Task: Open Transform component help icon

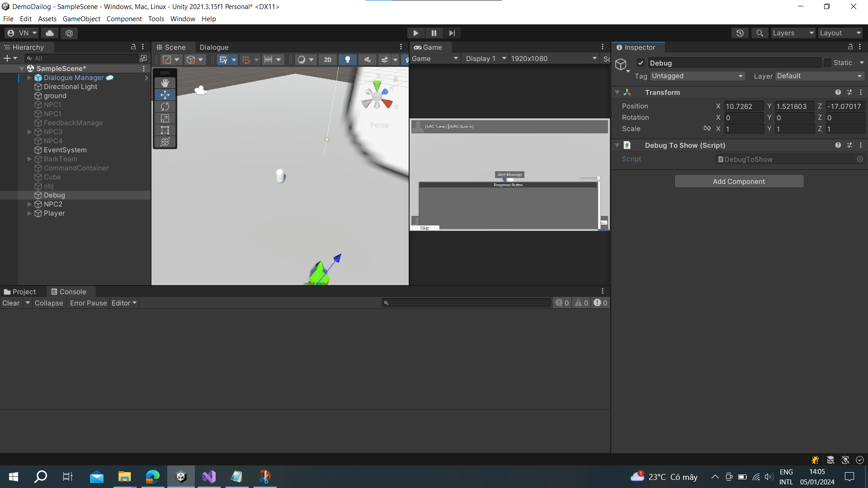Action: 838,92
